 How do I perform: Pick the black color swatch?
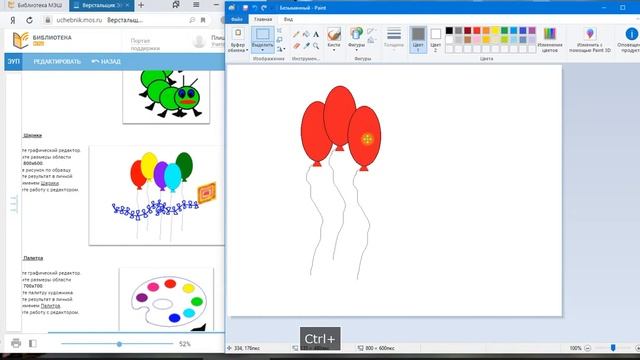tap(449, 31)
